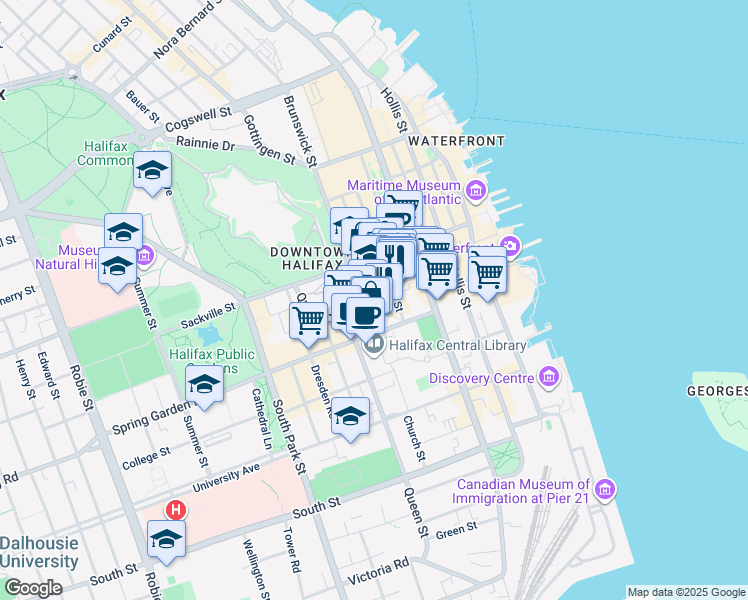Select the Rainnie Dr street label
748x600 pixels.
pyautogui.click(x=206, y=143)
